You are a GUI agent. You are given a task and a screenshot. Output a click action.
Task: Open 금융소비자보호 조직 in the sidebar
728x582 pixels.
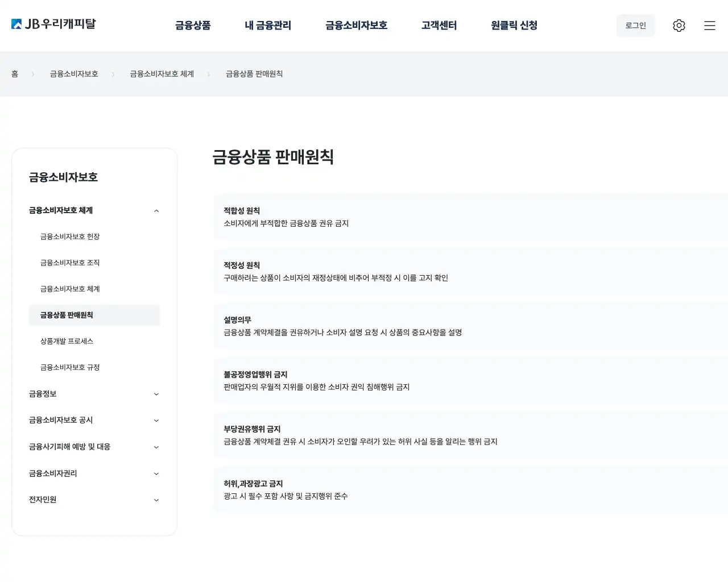click(70, 263)
